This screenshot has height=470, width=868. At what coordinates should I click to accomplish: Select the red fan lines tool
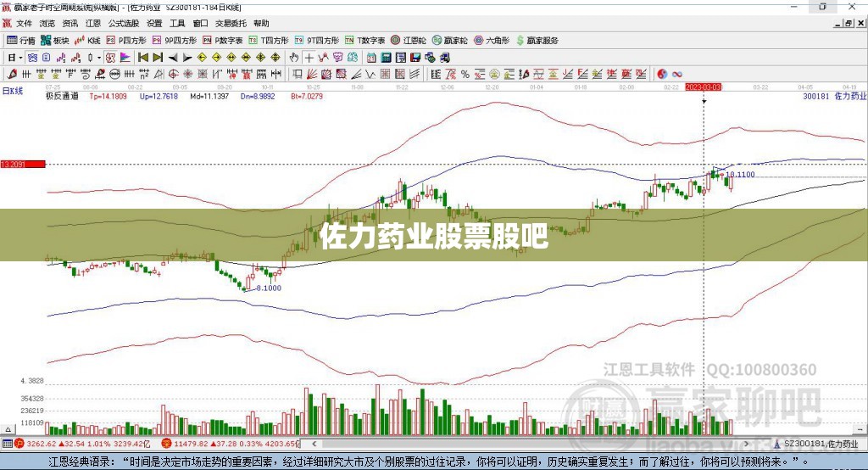(x=312, y=75)
